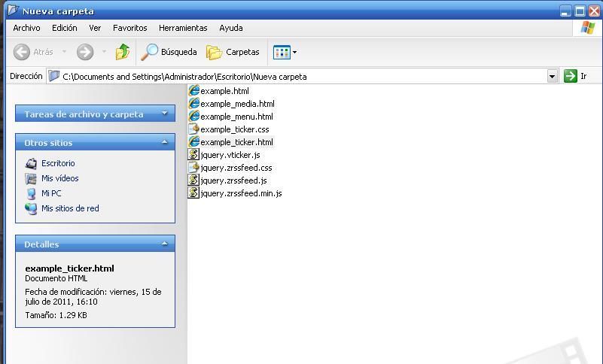Viewport: 603px width, 364px height.
Task: Click the example_media.html file icon
Action: pyautogui.click(x=193, y=103)
